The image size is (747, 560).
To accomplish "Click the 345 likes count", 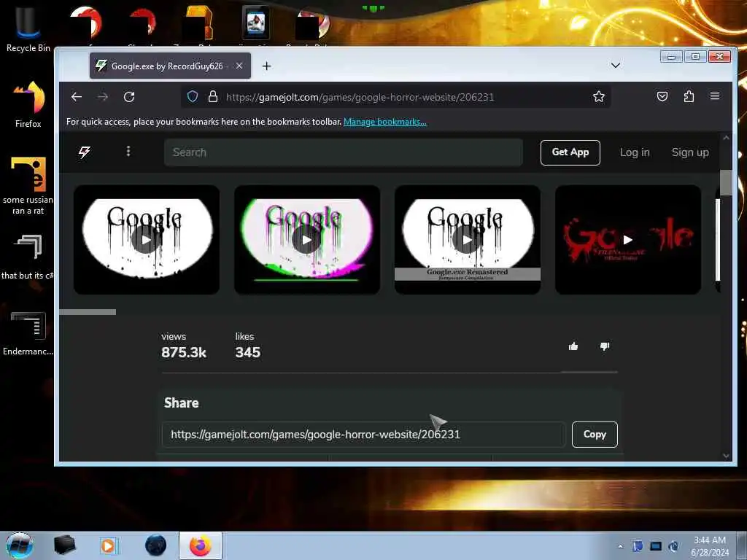I will [x=248, y=352].
